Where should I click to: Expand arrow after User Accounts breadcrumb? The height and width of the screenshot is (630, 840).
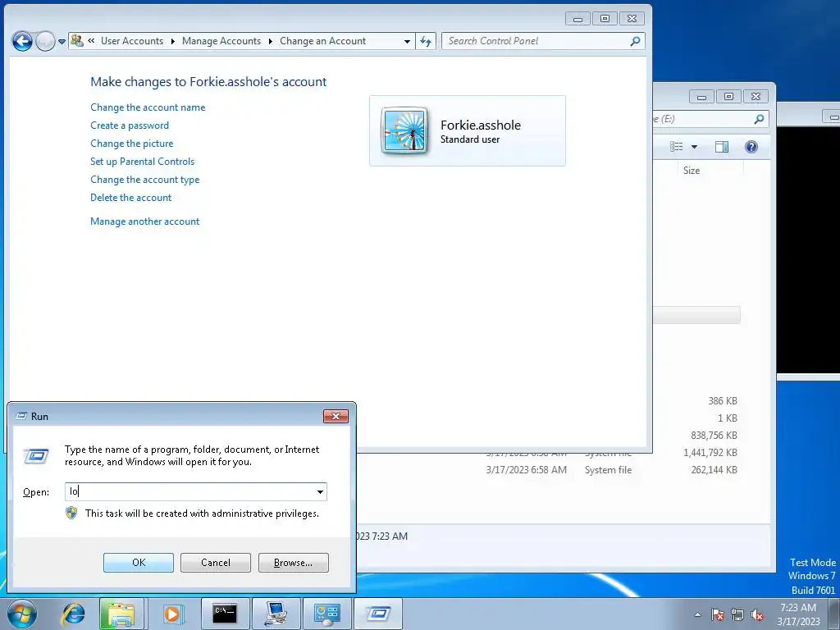[x=173, y=41]
